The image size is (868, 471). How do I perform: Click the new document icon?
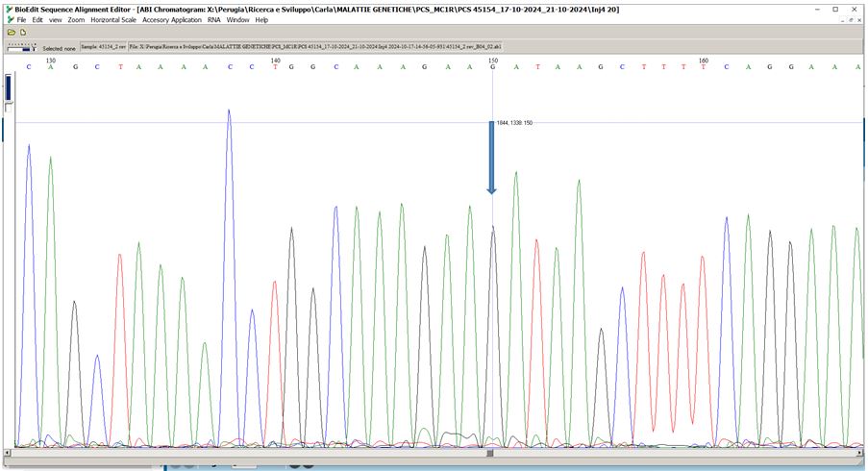tap(21, 32)
